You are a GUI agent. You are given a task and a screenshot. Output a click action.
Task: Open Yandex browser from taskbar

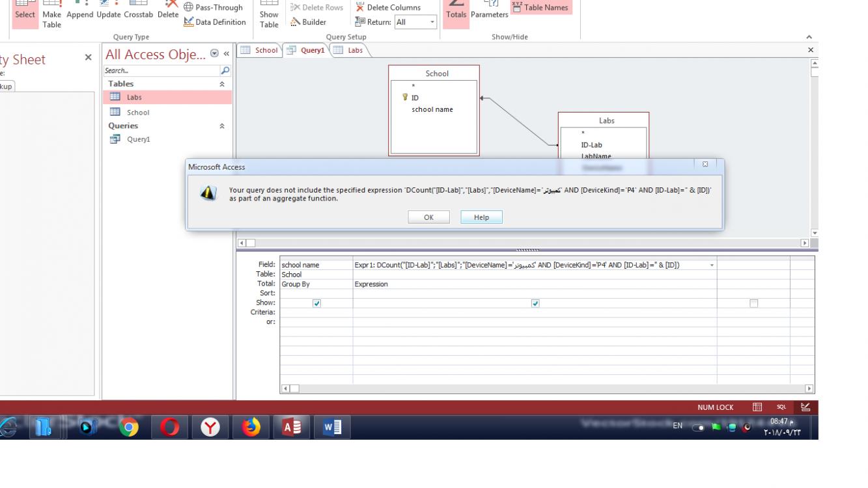click(210, 427)
